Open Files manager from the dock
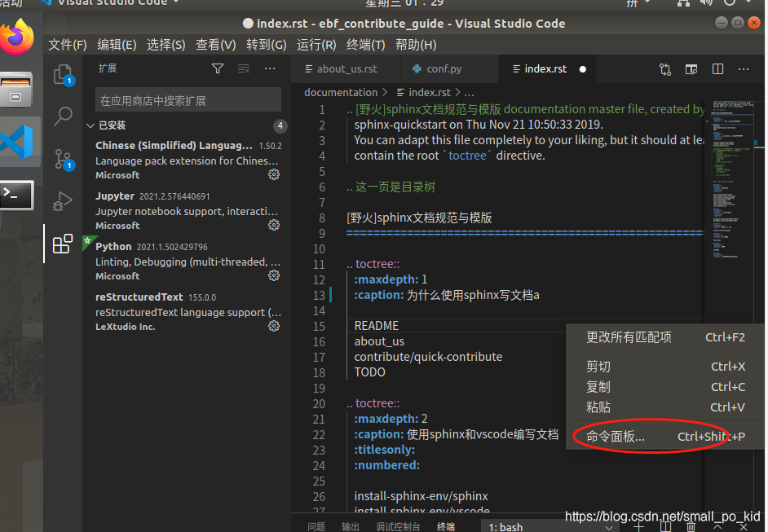Viewport: 768px width, 532px height. [16, 90]
